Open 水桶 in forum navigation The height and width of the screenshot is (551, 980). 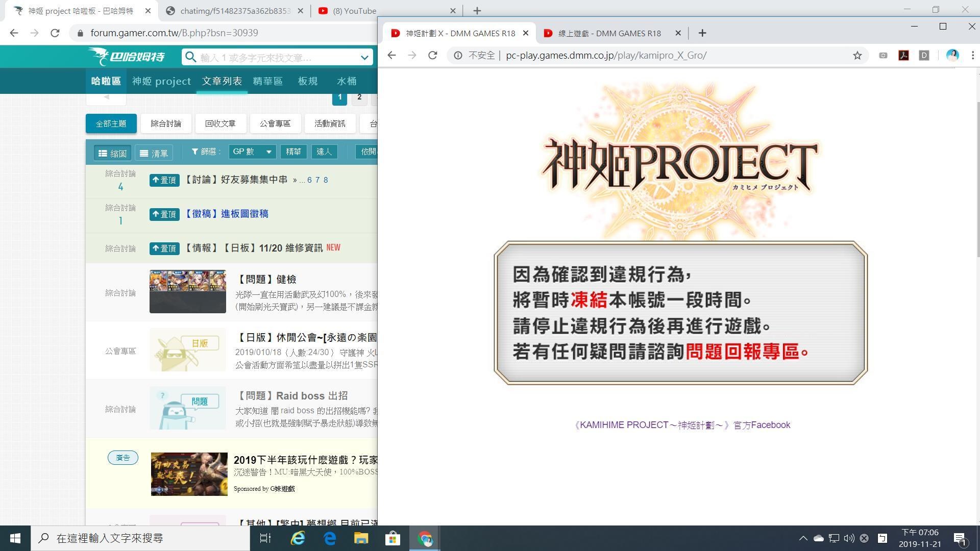(x=347, y=81)
